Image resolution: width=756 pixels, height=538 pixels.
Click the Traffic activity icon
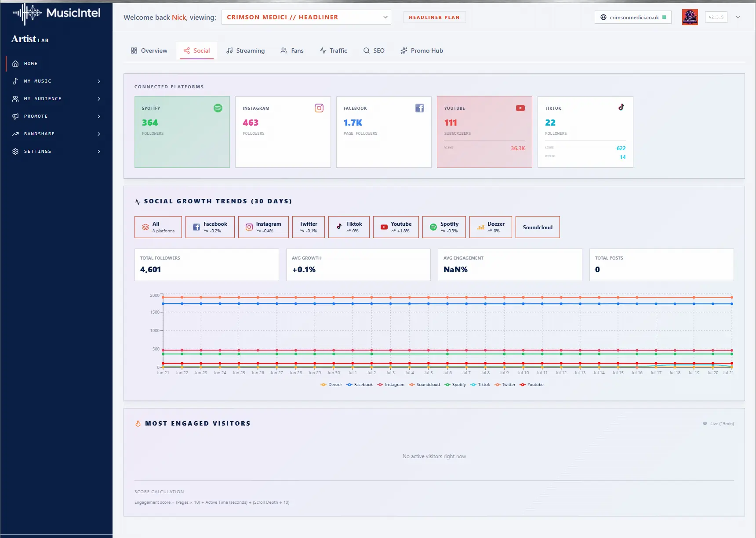pyautogui.click(x=323, y=51)
